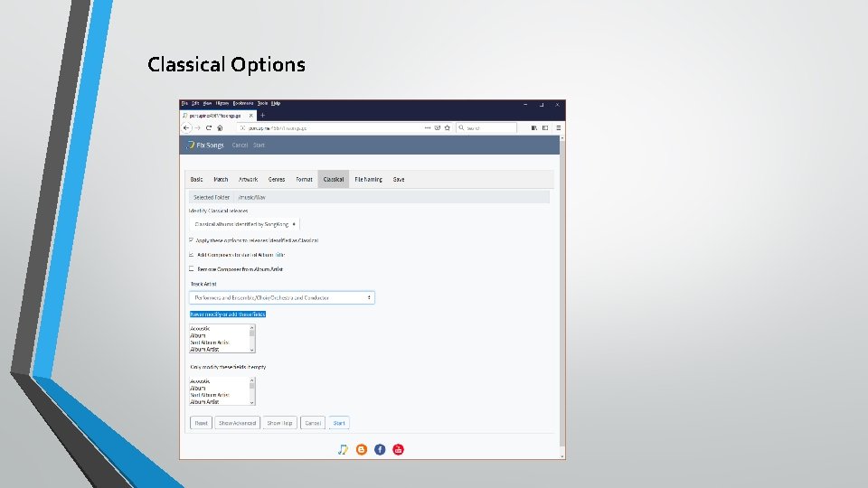Open the View menu
The image size is (868, 488).
coord(207,103)
